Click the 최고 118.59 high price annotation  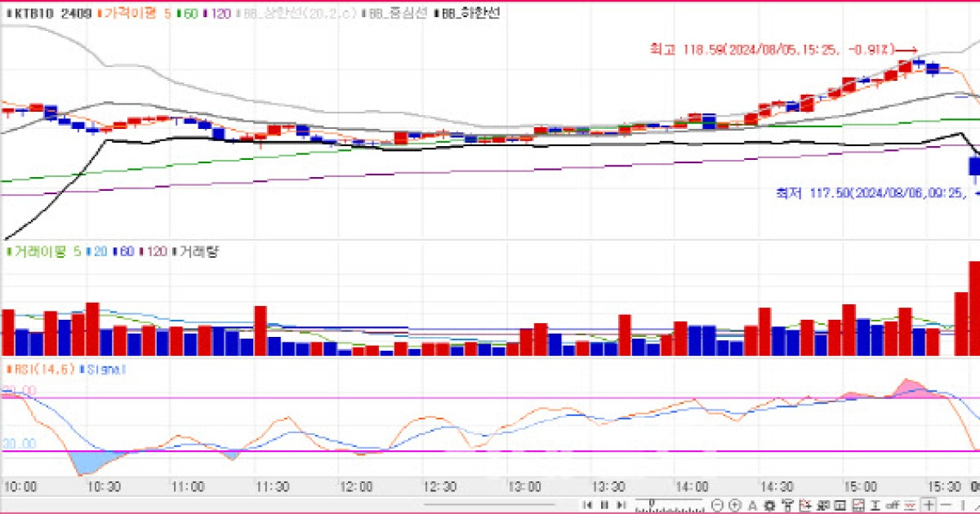(x=785, y=51)
